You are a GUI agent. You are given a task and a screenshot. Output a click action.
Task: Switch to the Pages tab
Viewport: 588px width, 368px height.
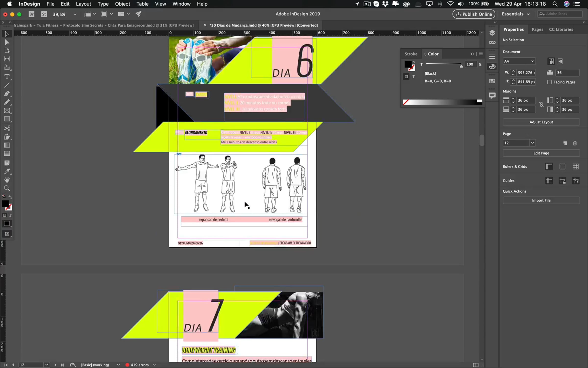pyautogui.click(x=537, y=29)
